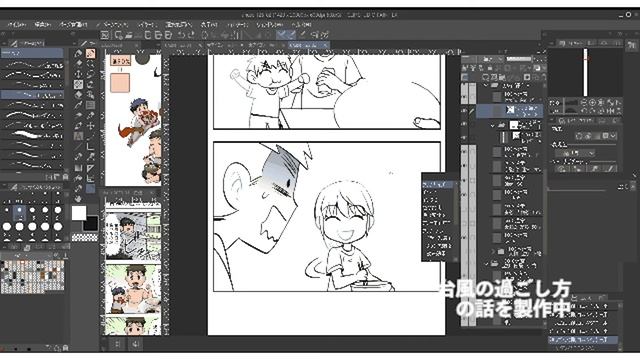The width and height of the screenshot is (640, 360).
Task: Collapse the top folder in the Layer panel
Action: tap(486, 86)
